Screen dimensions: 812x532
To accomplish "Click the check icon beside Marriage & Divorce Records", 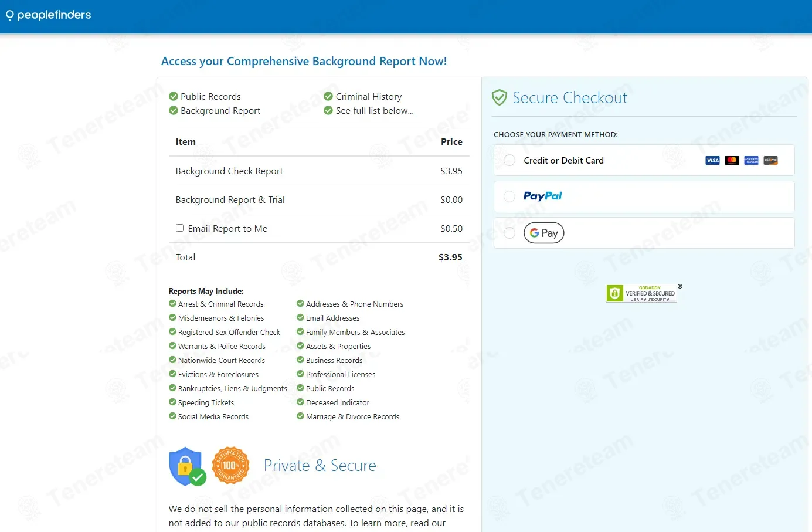I will [300, 416].
